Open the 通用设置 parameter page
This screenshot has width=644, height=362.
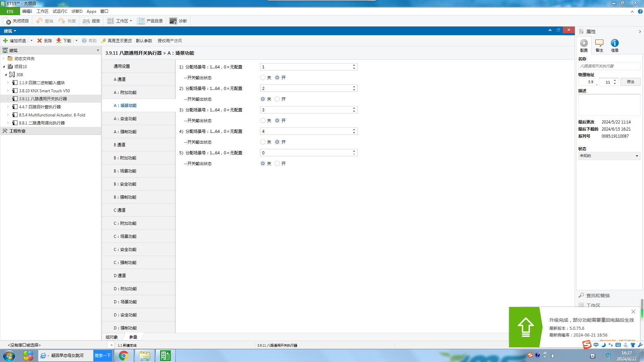(139, 66)
